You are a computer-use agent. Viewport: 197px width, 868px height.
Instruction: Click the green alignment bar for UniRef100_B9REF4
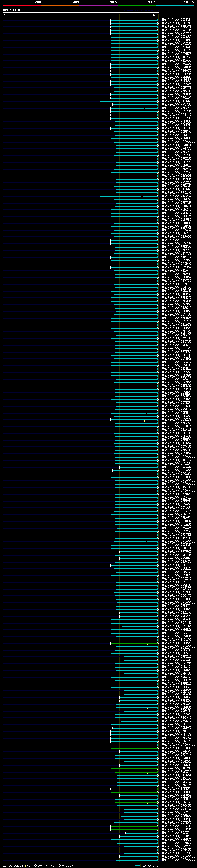pyautogui.click(x=135, y=789)
